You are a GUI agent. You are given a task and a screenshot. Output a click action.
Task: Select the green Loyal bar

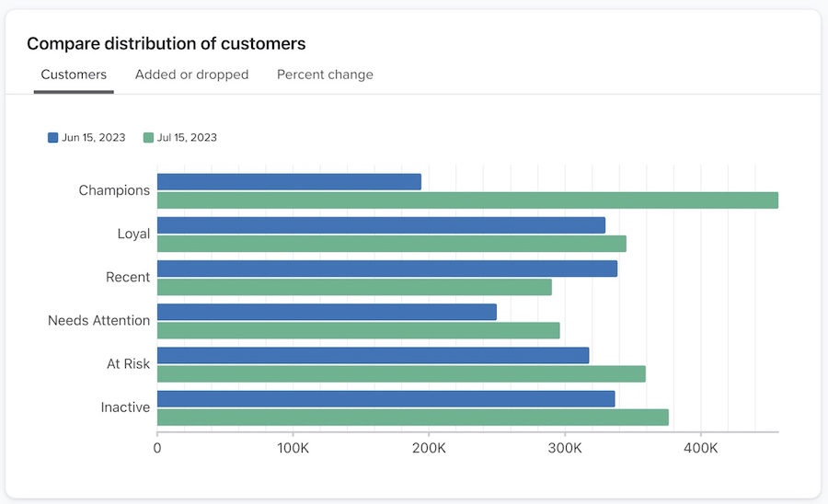[x=391, y=244]
